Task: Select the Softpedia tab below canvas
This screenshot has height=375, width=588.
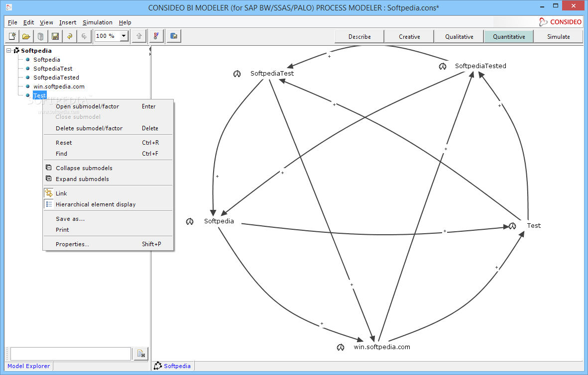Action: pyautogui.click(x=173, y=366)
